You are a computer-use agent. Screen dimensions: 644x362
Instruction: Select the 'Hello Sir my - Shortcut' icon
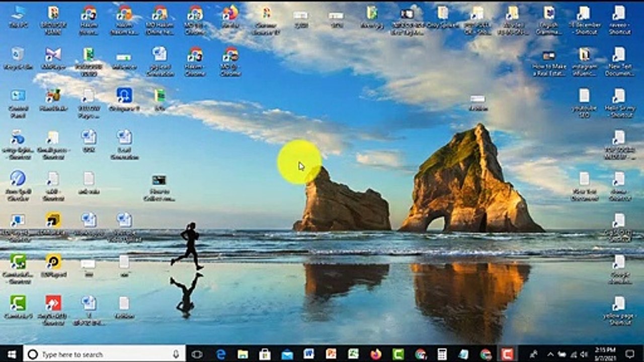point(619,103)
